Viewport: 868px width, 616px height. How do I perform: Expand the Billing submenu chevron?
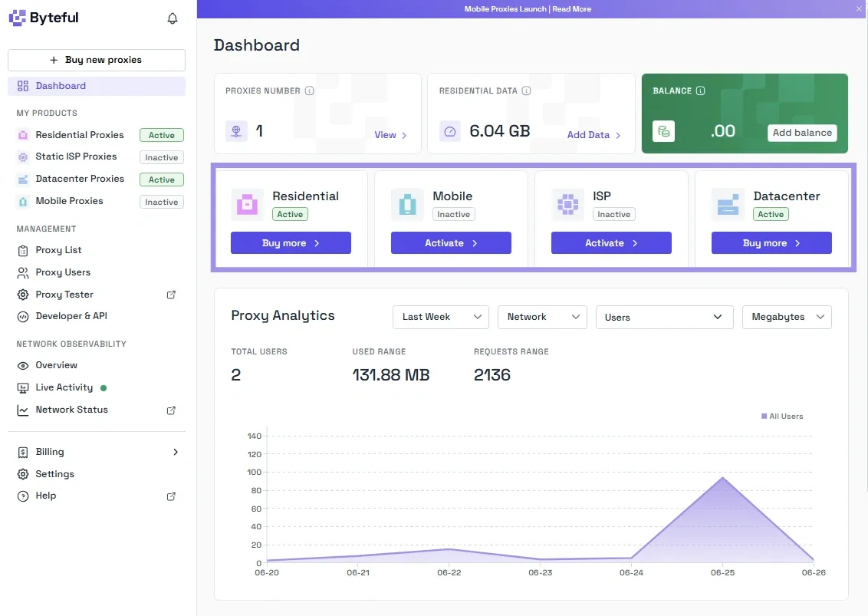[x=176, y=452]
